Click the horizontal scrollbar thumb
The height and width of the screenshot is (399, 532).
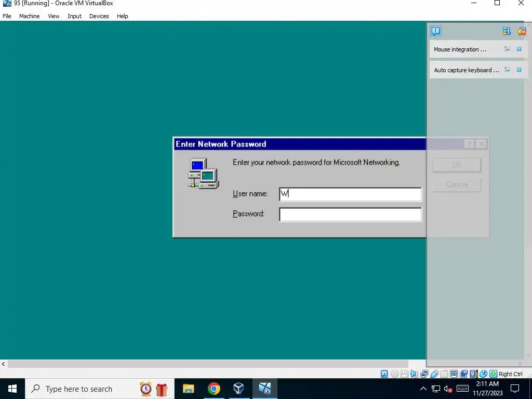[208, 364]
